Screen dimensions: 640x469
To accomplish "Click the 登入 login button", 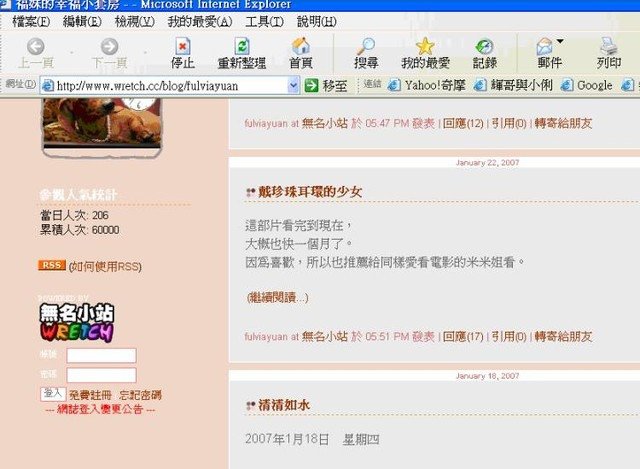I will [53, 394].
